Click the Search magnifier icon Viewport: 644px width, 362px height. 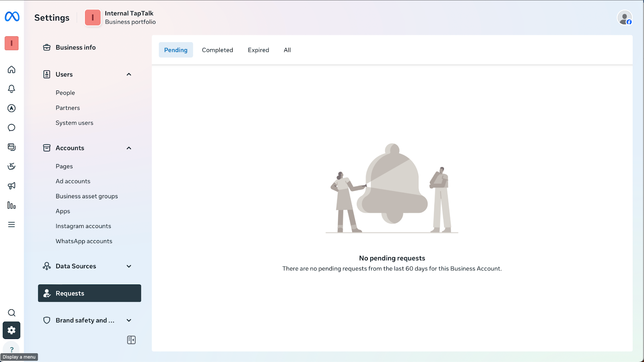point(12,313)
